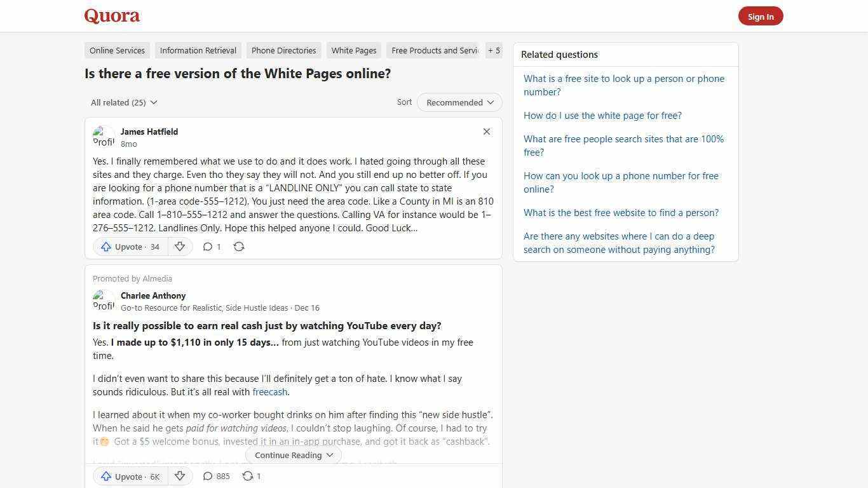Click Charlee Anthony's profile picture

point(104,301)
